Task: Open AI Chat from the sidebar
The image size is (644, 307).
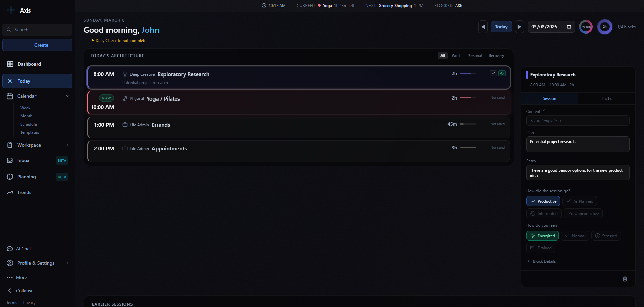Action: (x=23, y=249)
